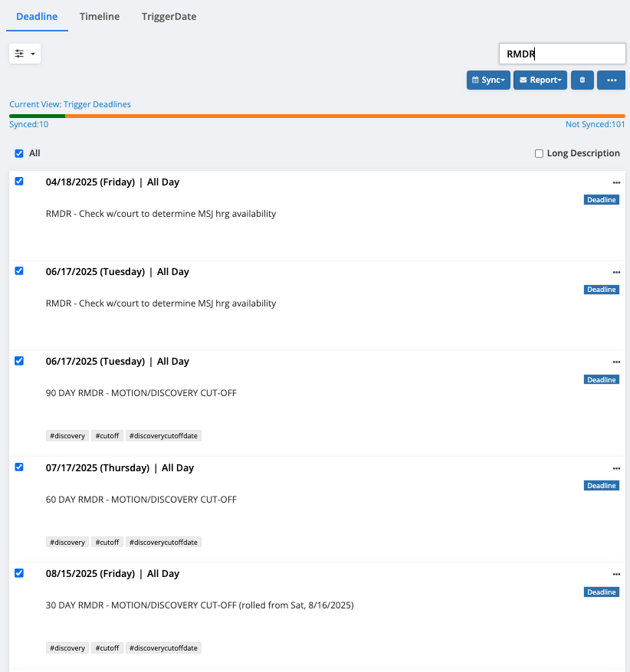Viewport: 630px width, 672px height.
Task: Uncheck the 06/17/2025 Check w/court row checkbox
Action: (x=19, y=270)
